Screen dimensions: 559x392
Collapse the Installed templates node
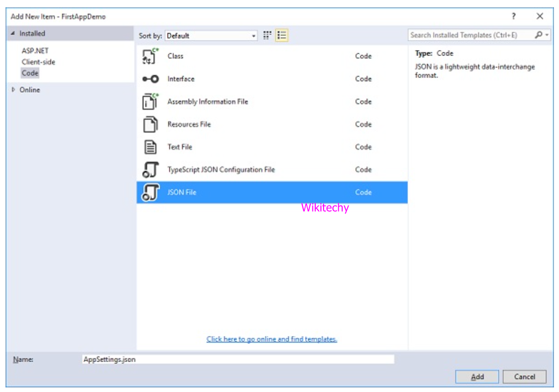tap(12, 34)
